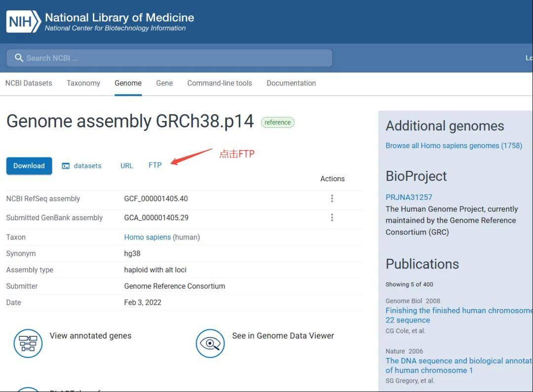Select the Genome tab
533x392 pixels.
coord(128,83)
